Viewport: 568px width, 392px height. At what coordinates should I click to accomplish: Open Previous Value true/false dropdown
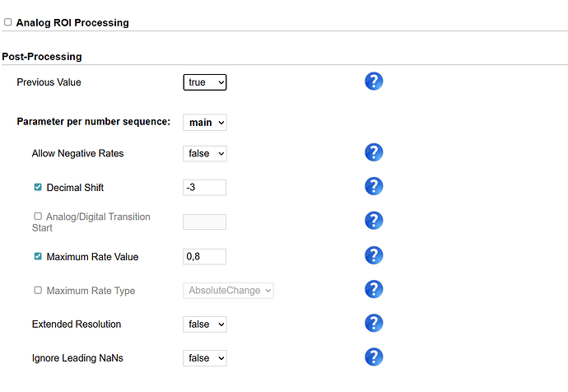204,82
